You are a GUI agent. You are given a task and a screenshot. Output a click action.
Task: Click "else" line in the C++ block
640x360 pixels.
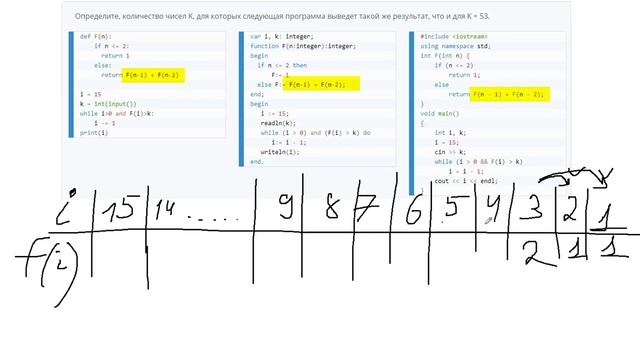(x=442, y=84)
